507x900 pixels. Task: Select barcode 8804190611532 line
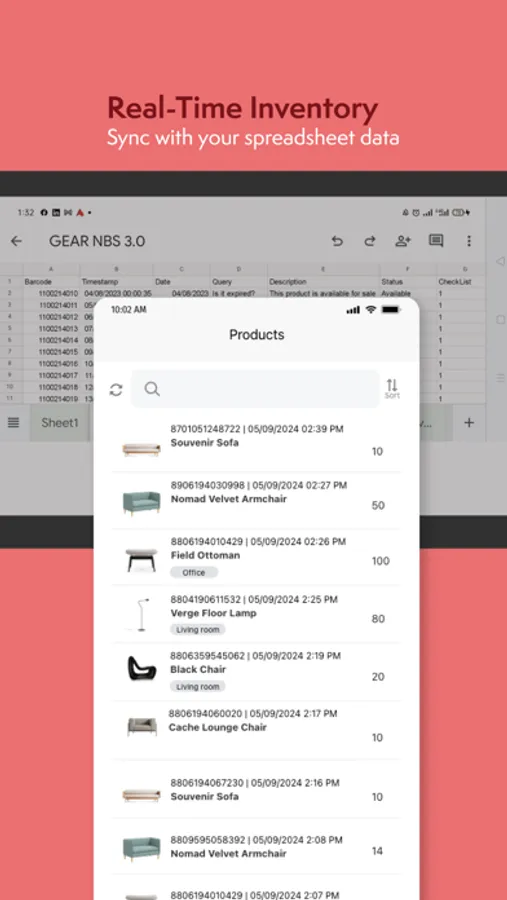[x=254, y=599]
